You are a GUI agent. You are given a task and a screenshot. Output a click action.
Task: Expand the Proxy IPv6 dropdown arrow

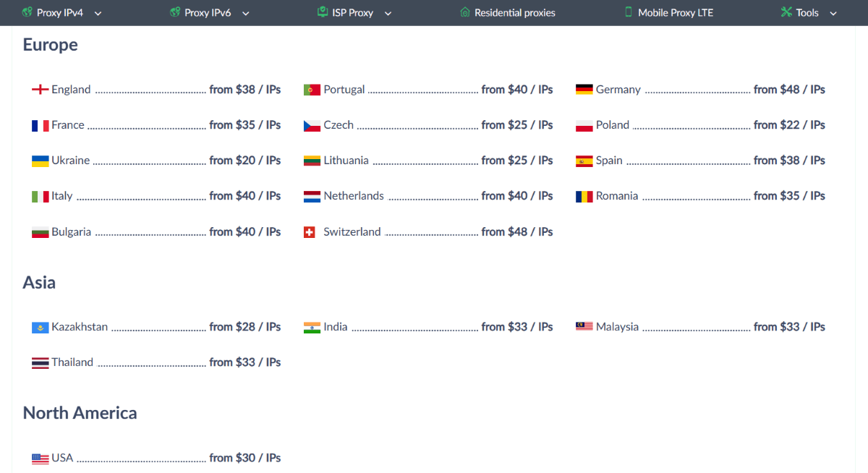(246, 13)
